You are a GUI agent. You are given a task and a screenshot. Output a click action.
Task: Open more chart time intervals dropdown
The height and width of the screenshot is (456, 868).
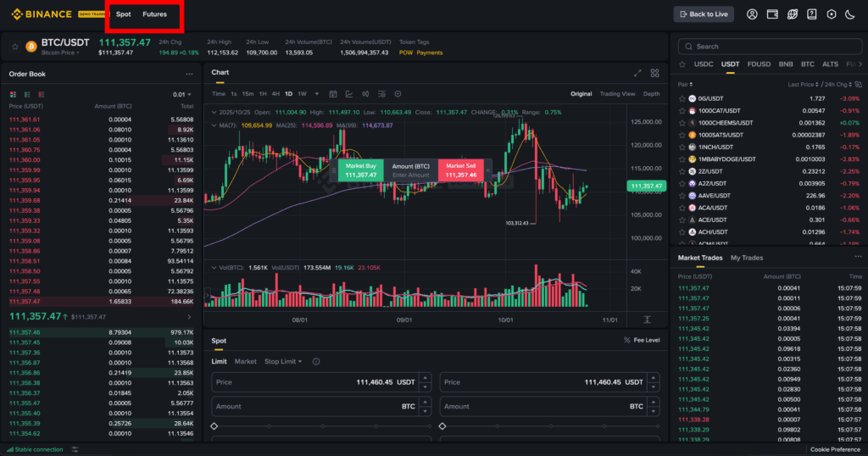tap(315, 94)
